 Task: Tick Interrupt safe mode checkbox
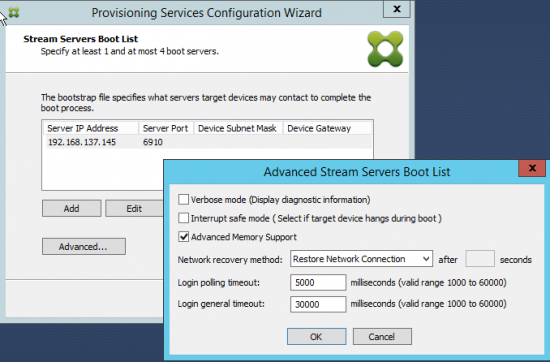click(x=183, y=218)
